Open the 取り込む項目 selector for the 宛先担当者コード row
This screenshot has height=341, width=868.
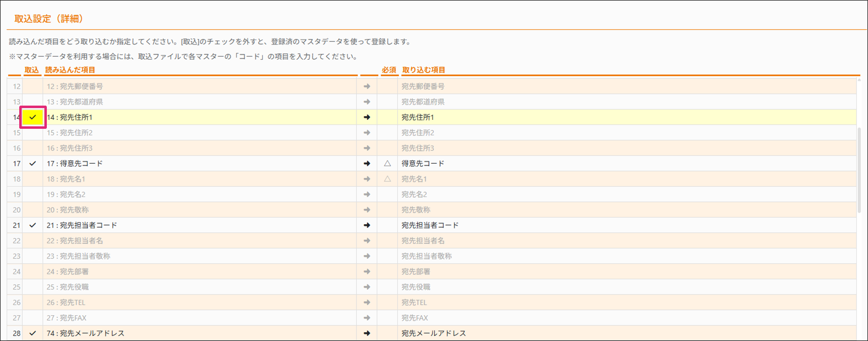click(x=626, y=225)
